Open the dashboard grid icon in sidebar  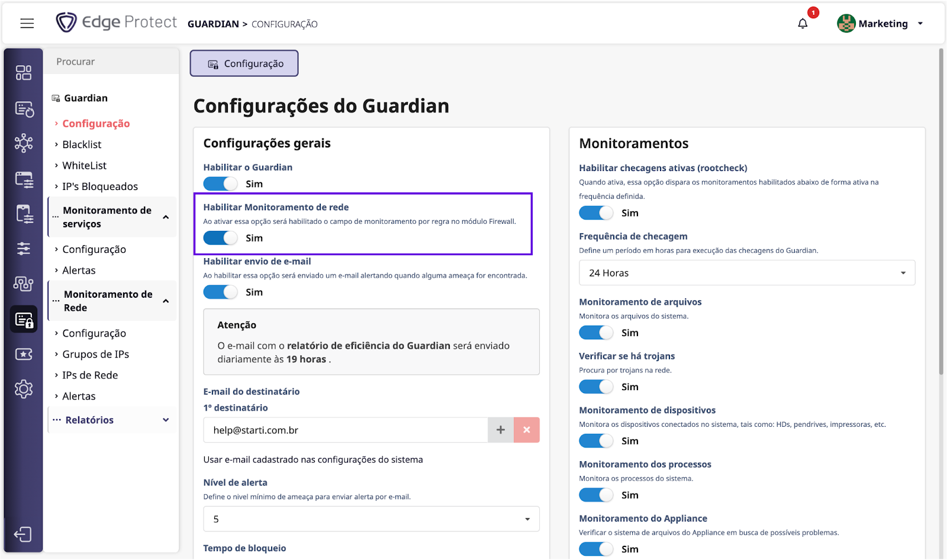[x=24, y=73]
